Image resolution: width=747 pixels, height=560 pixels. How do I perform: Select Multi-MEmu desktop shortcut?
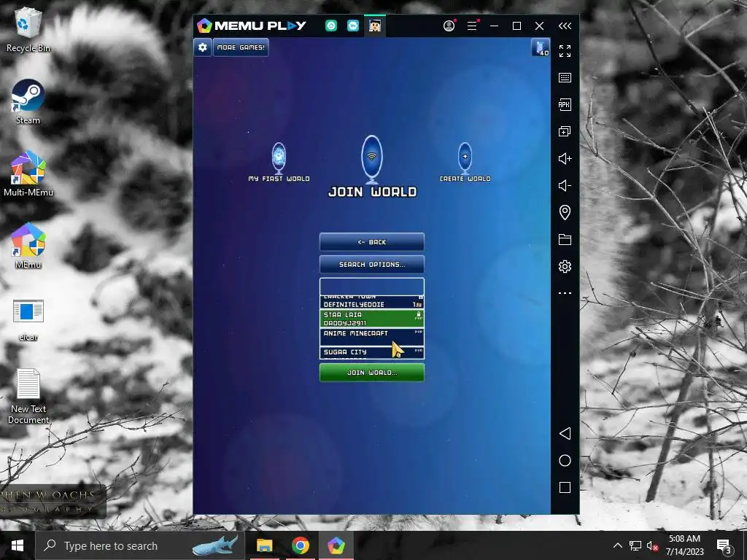point(28,174)
